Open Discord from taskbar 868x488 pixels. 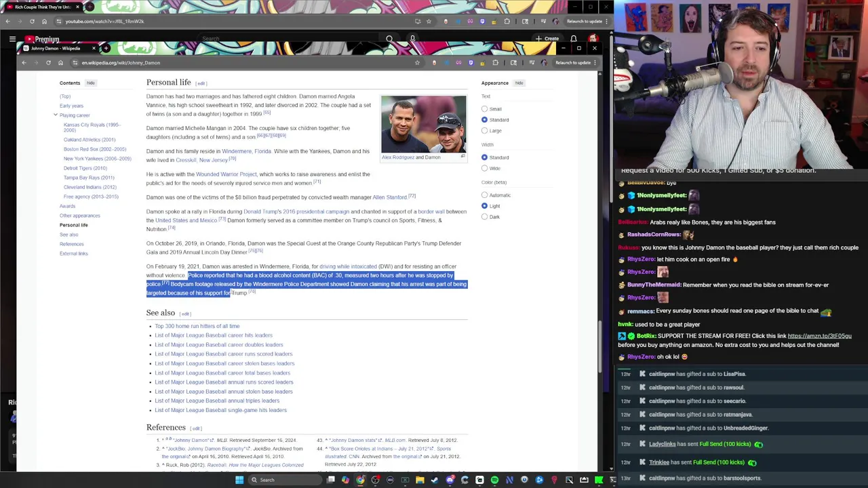(450, 480)
